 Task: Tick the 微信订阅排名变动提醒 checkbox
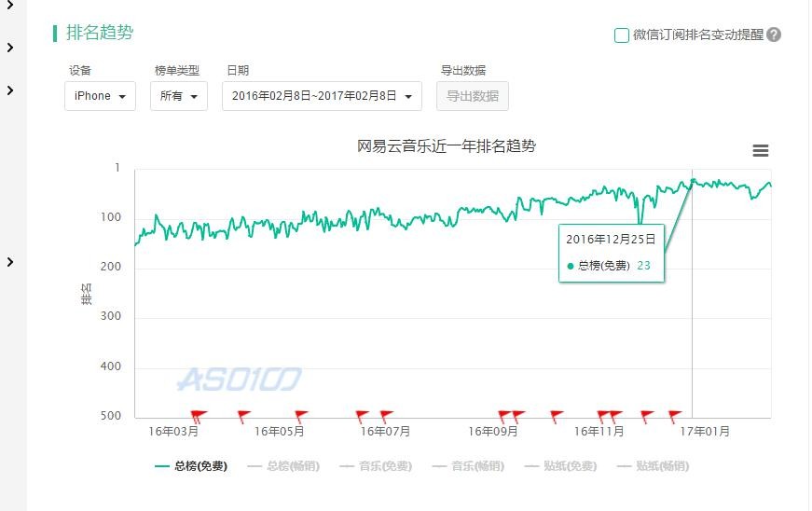tap(622, 35)
